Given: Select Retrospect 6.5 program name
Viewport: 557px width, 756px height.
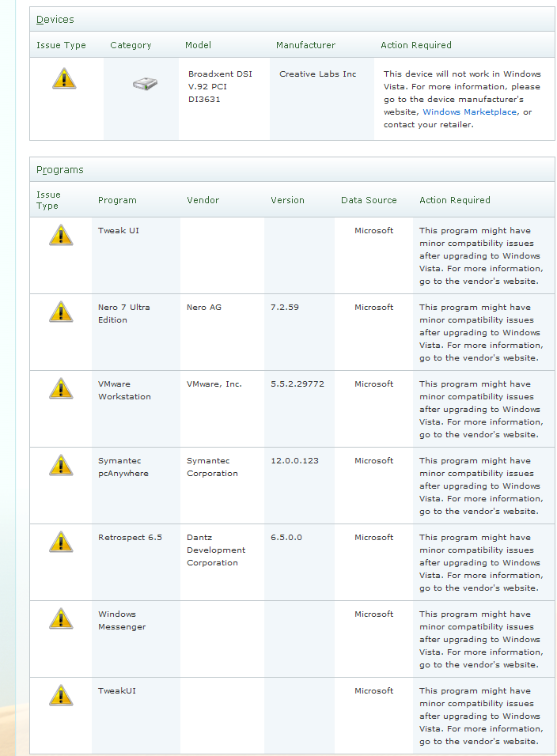Looking at the screenshot, I should 131,537.
